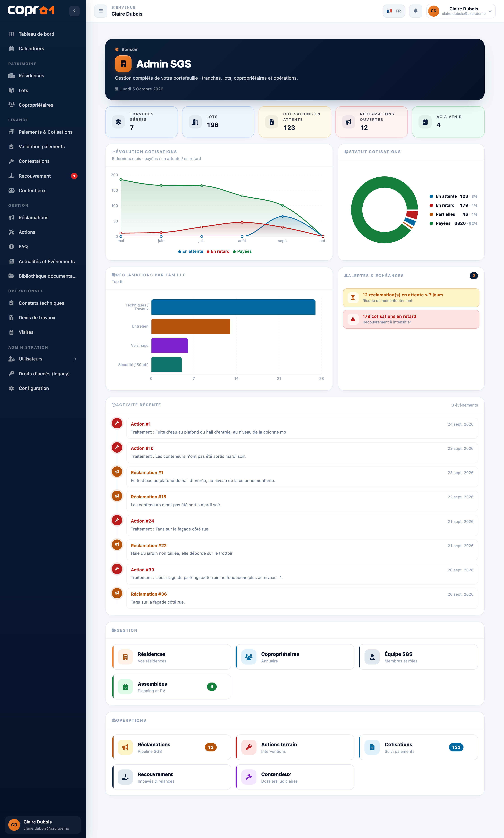Open Paiements & Cotisations menu item
This screenshot has width=504, height=838.
43,132
